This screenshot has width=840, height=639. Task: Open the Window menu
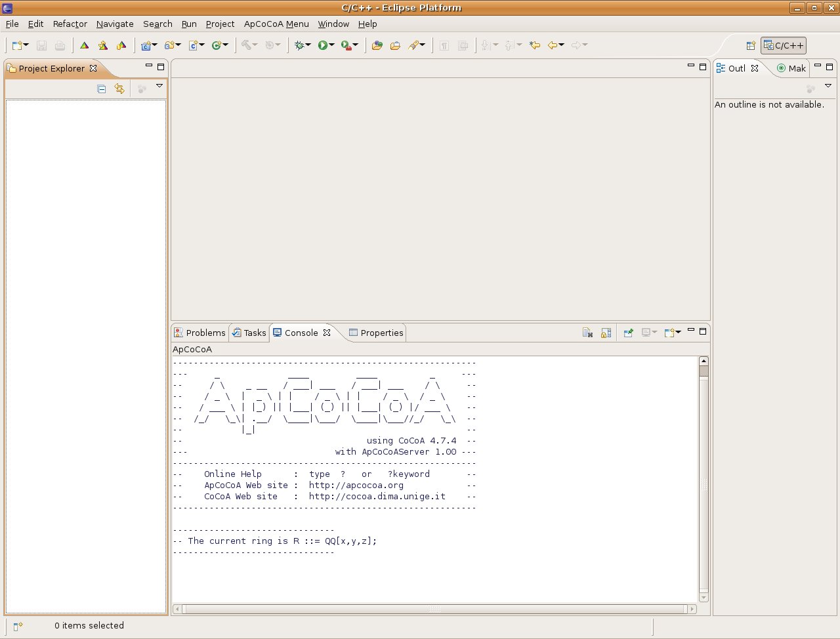pyautogui.click(x=333, y=24)
